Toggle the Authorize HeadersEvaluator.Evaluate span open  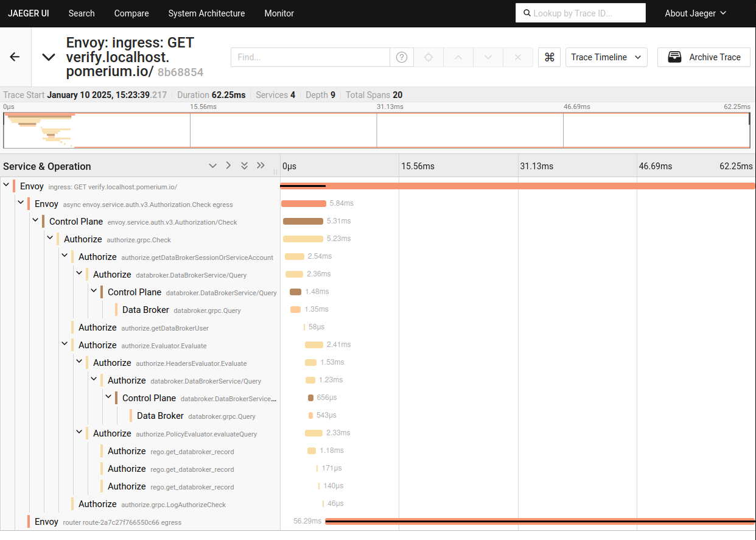79,360
